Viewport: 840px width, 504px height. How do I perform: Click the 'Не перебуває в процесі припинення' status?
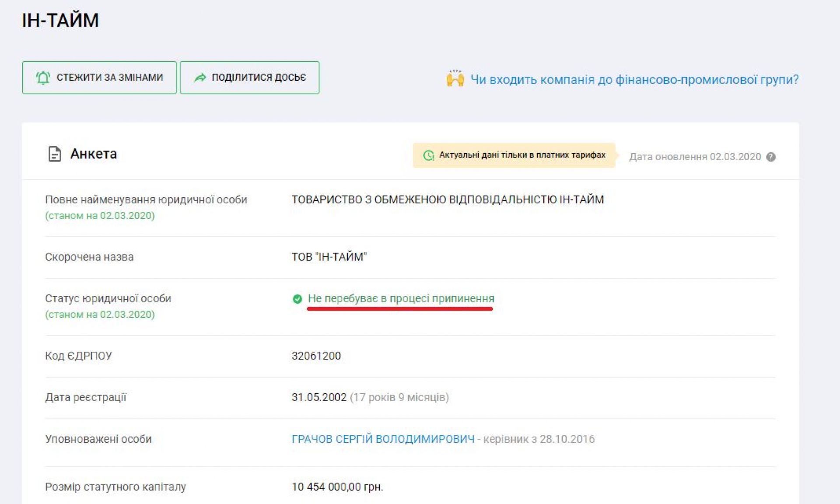pos(401,298)
